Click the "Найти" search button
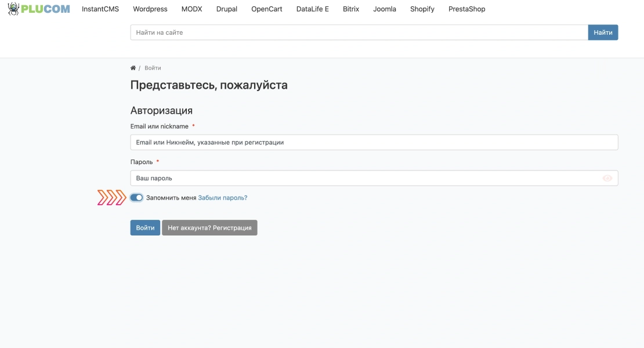 pos(603,32)
